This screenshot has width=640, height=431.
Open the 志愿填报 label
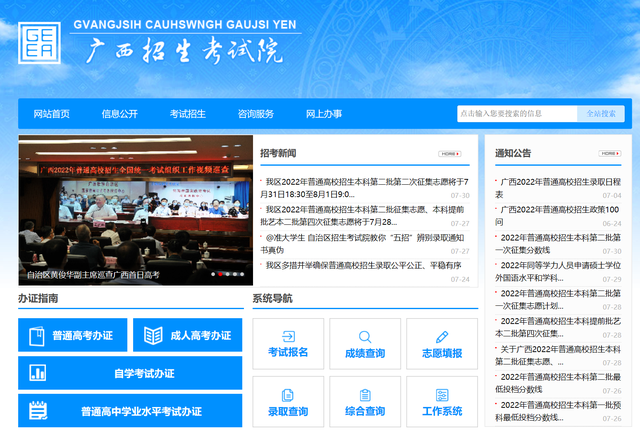442,353
